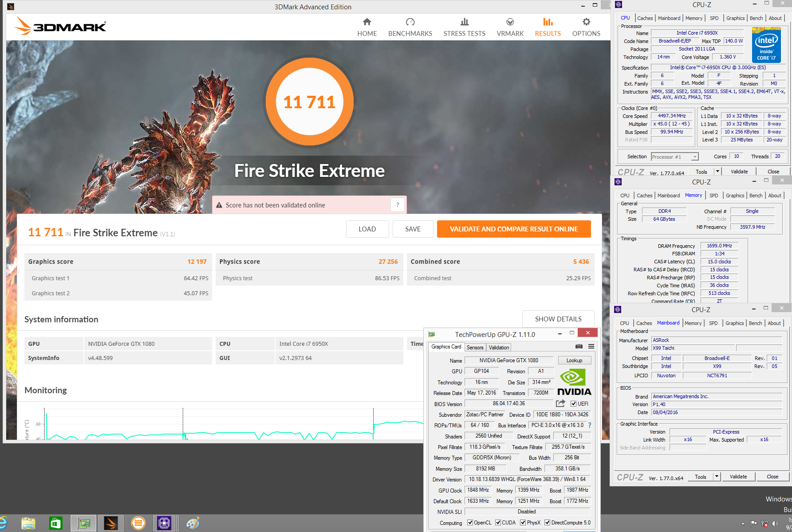Open the Internet Explorer taskbar icon
Viewport: 792px width, 532px height.
point(4,523)
